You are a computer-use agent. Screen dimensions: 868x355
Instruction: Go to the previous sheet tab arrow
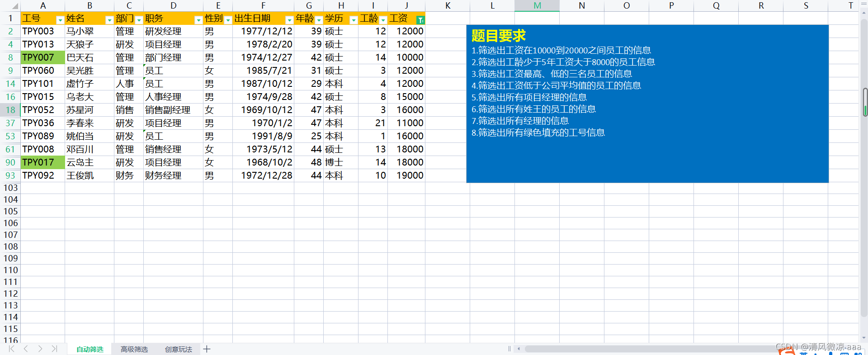[26, 349]
